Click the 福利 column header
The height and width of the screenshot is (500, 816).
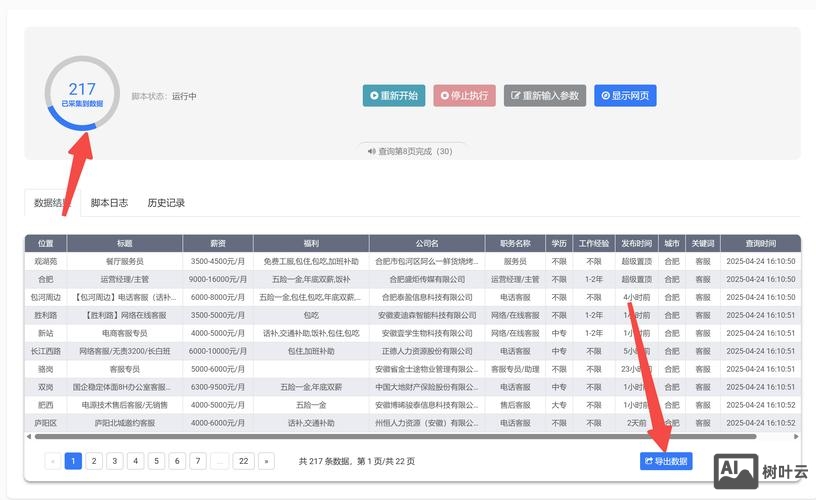tap(311, 243)
